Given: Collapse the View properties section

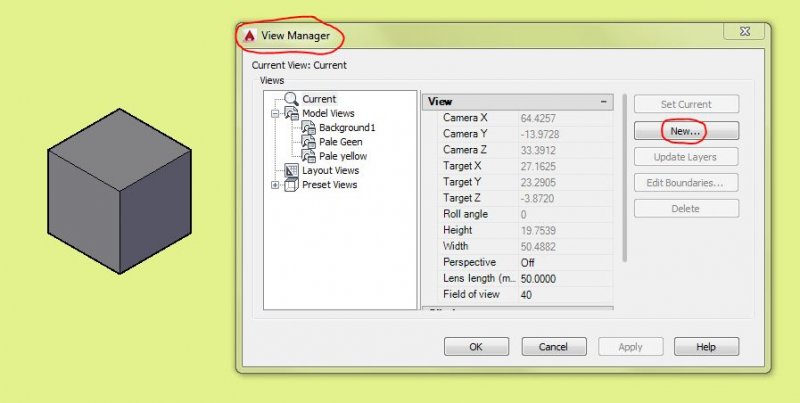Looking at the screenshot, I should (604, 102).
